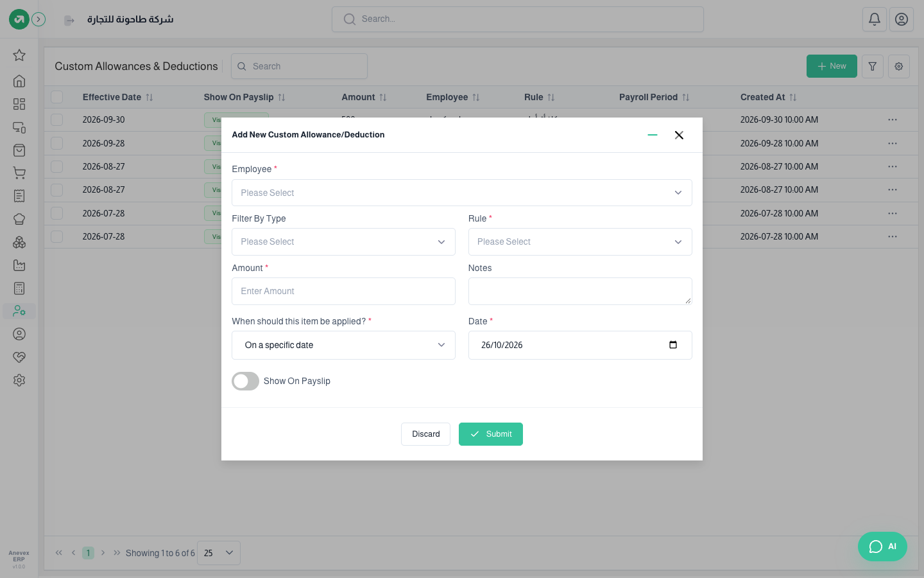
Task: Focus the top global Search box
Action: pos(518,19)
